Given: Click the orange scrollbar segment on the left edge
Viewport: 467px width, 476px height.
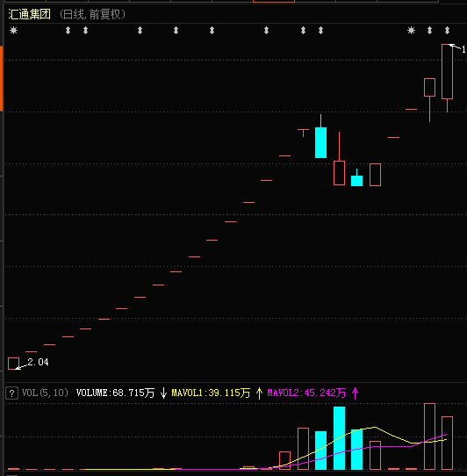Looking at the screenshot, I should [1, 79].
